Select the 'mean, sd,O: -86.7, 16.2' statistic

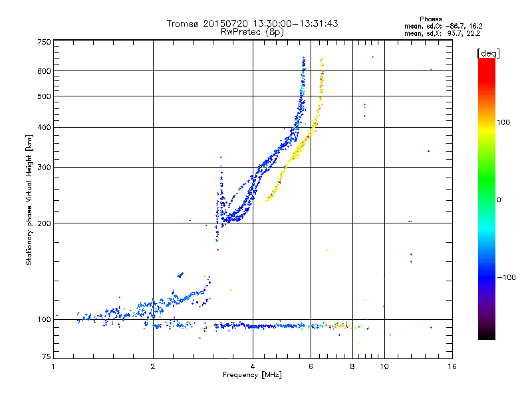point(443,26)
